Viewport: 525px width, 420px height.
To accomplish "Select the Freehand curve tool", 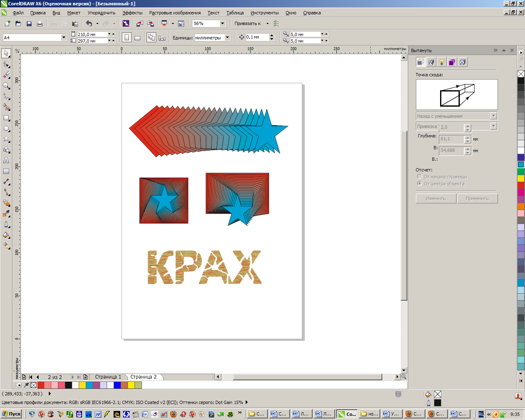I will (x=6, y=96).
